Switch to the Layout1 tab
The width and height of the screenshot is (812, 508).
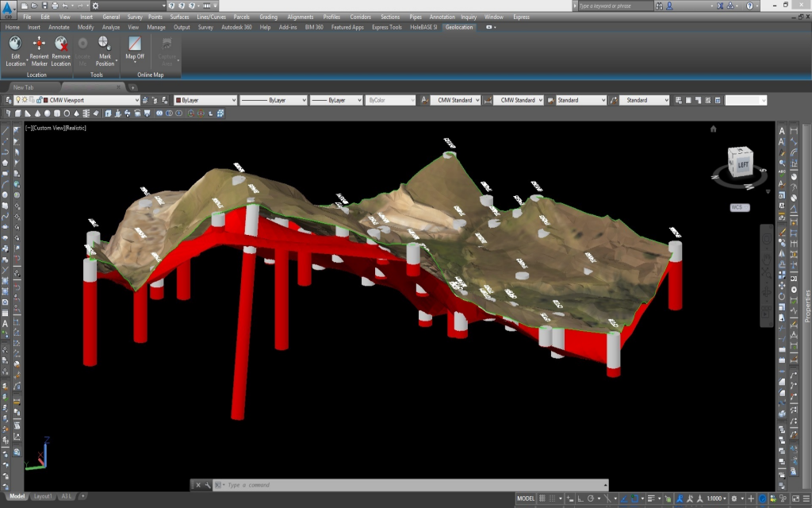pos(43,496)
